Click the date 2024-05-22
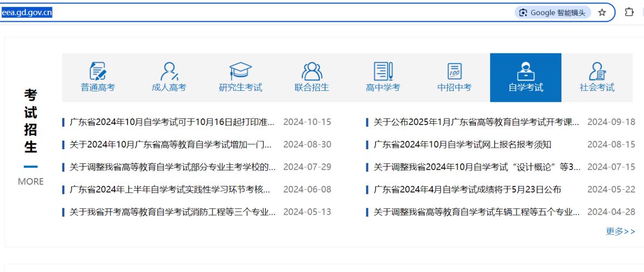The width and height of the screenshot is (644, 272). pos(611,190)
